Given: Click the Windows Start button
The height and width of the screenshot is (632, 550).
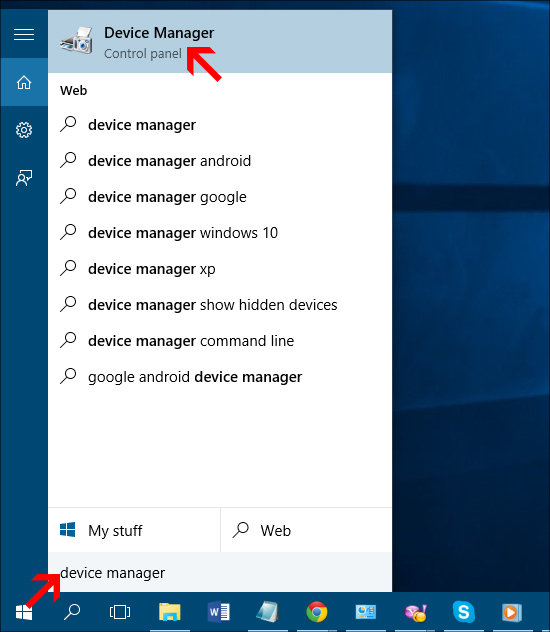Looking at the screenshot, I should pyautogui.click(x=24, y=612).
